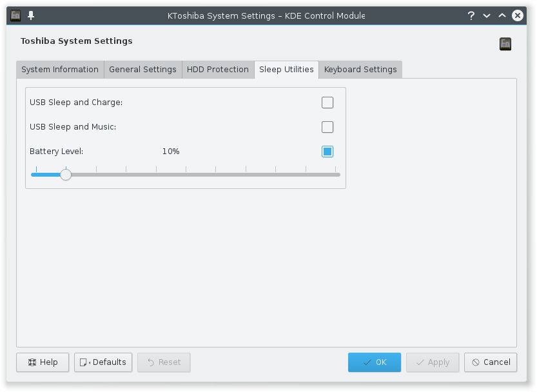Maximize window using up chevron

pos(502,15)
